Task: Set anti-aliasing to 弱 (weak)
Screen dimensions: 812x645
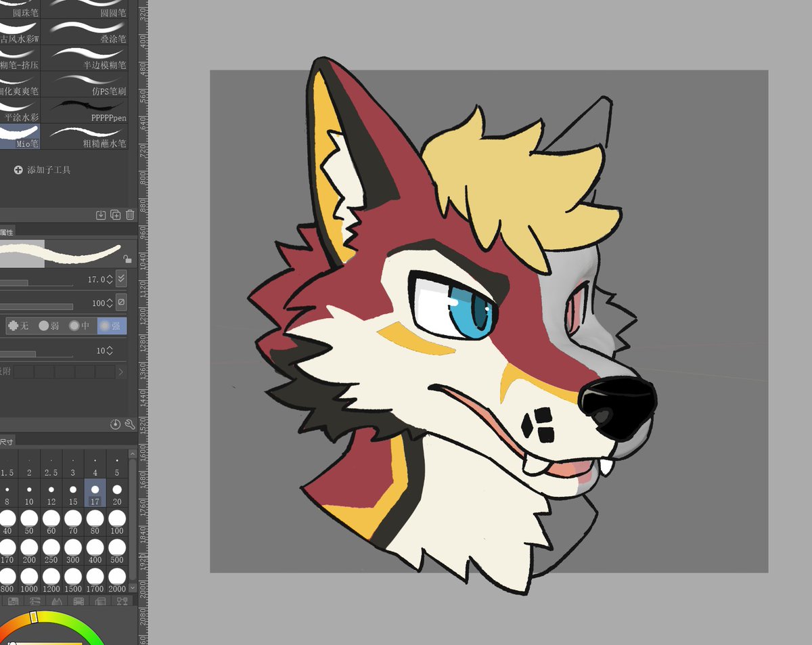Action: 50,326
